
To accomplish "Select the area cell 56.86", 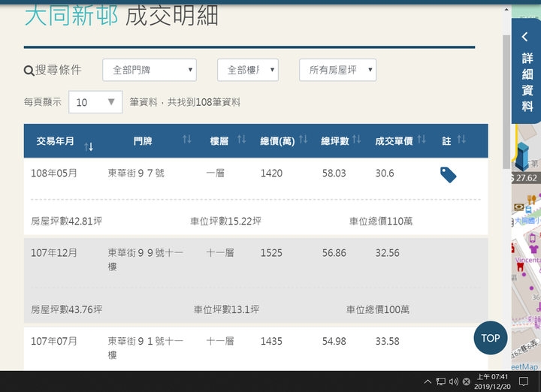I will pos(334,253).
